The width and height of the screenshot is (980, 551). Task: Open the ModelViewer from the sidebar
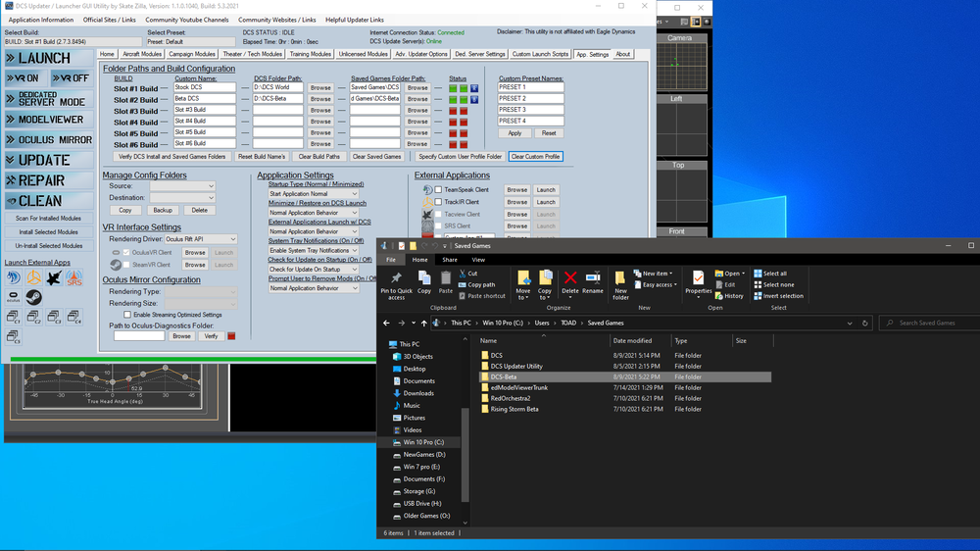49,120
